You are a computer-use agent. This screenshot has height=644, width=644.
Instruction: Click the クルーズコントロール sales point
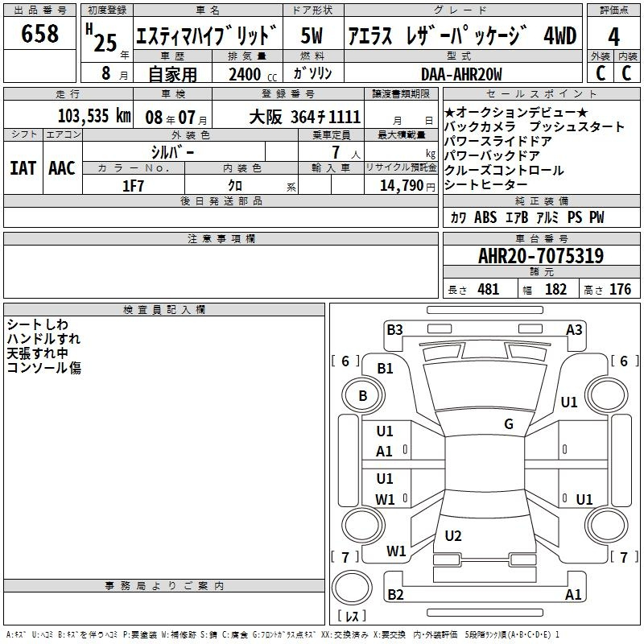coord(504,170)
